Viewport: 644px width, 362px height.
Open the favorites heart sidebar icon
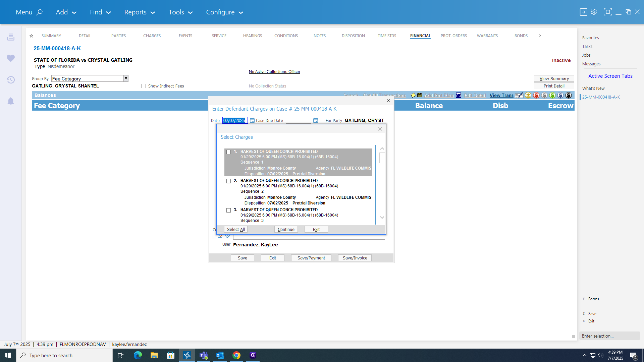tap(11, 58)
